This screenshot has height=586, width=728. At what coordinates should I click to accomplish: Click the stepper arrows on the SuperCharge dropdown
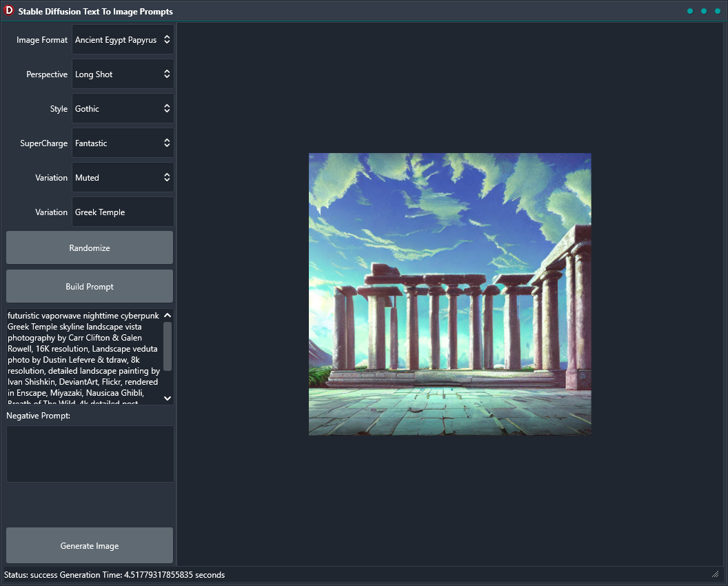tap(167, 143)
